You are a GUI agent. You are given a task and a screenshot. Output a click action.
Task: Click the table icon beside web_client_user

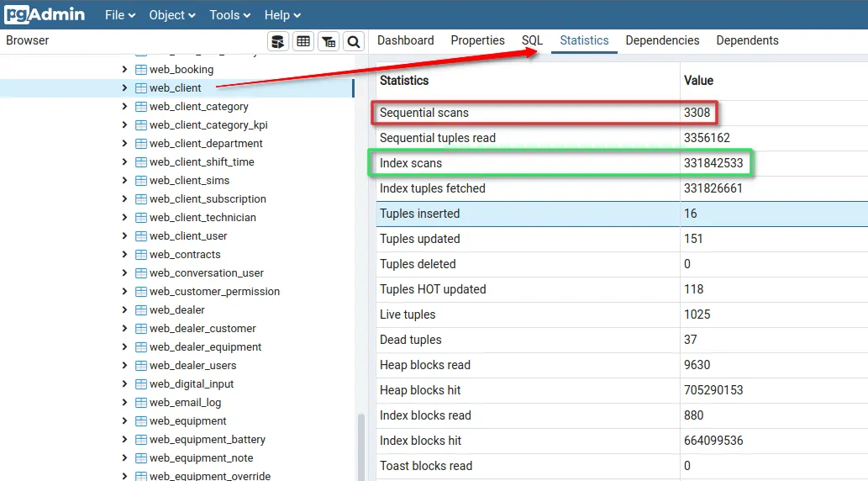pos(141,236)
